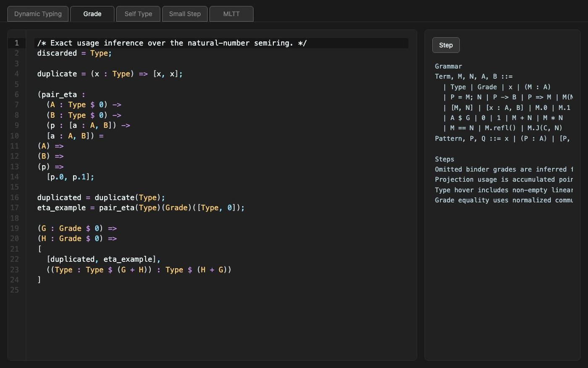Image resolution: width=588 pixels, height=368 pixels.
Task: Click '[a : A, B]) =' on line 10
Action: [75, 135]
